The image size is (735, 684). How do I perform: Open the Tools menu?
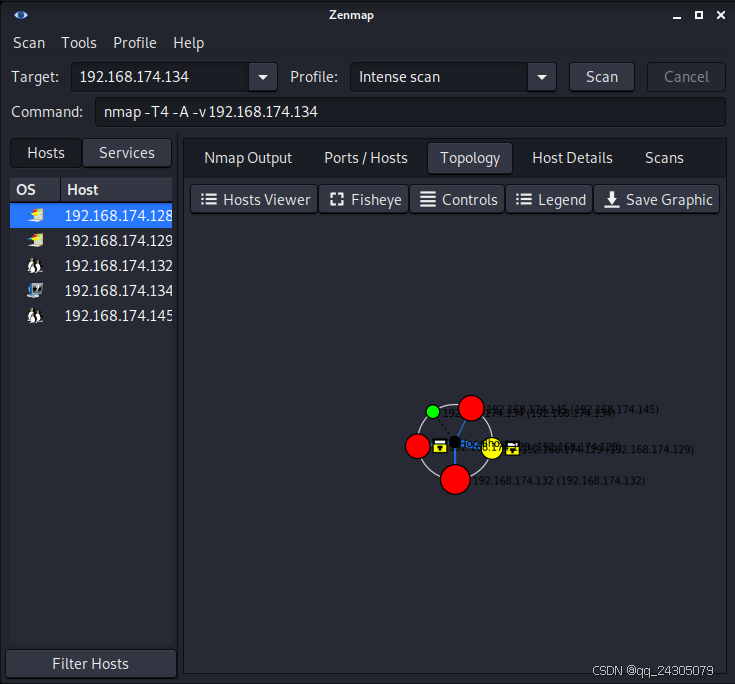click(79, 43)
